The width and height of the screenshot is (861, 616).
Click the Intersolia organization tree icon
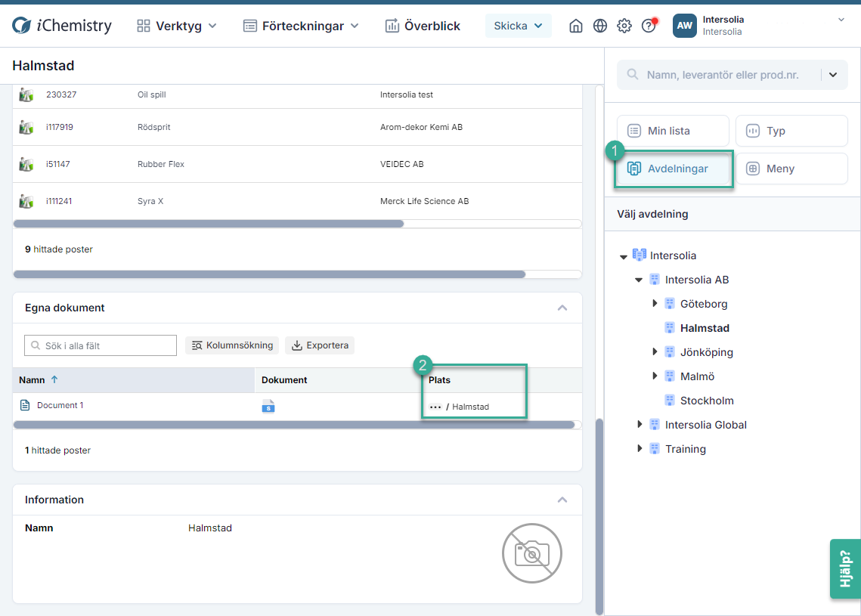coord(640,255)
